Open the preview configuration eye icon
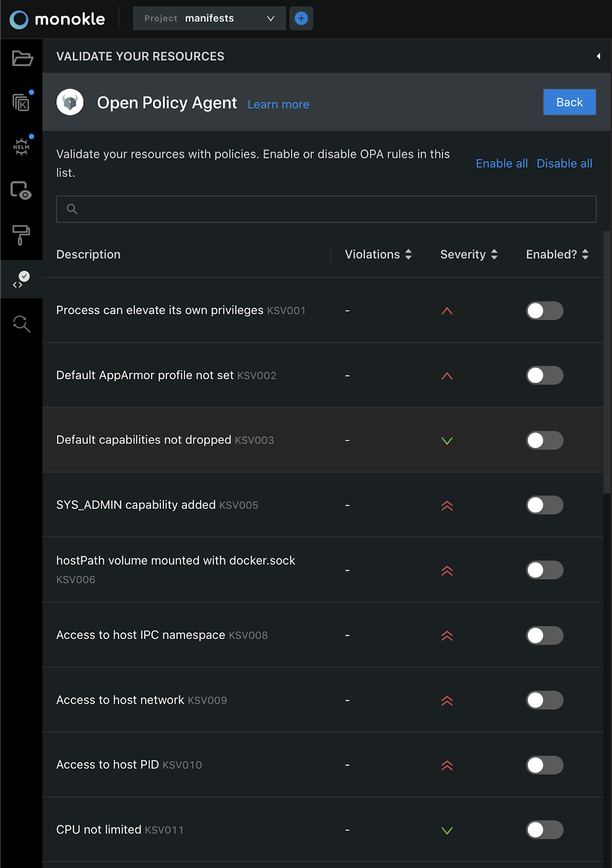The image size is (612, 868). [x=22, y=190]
